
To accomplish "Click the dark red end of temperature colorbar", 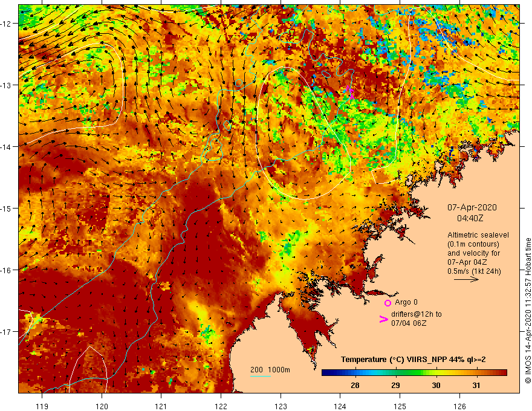I will (504, 373).
